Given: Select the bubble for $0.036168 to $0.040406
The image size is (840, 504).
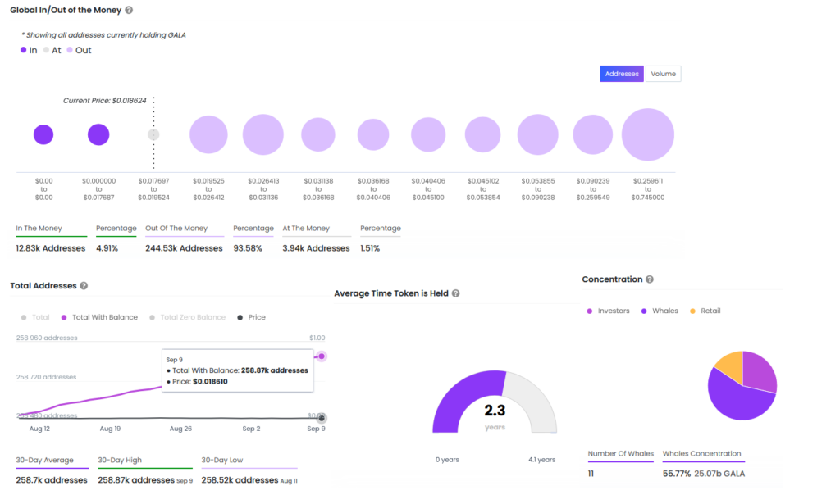Looking at the screenshot, I should coord(373,134).
